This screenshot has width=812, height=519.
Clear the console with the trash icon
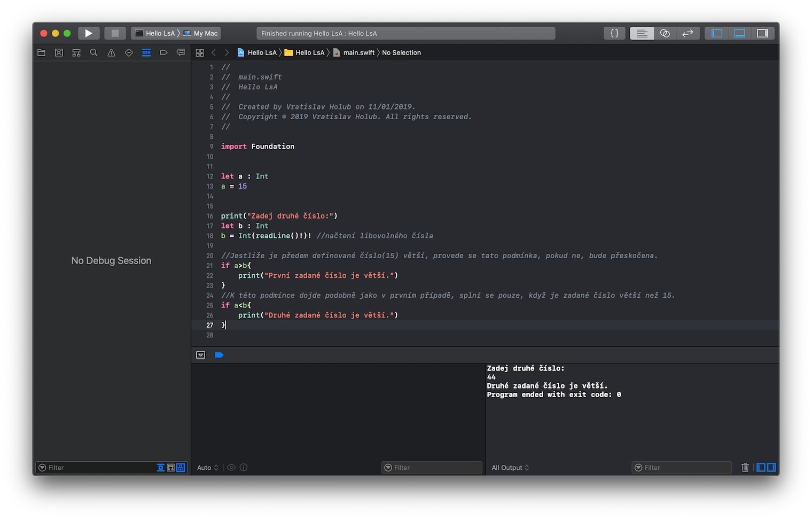tap(745, 468)
